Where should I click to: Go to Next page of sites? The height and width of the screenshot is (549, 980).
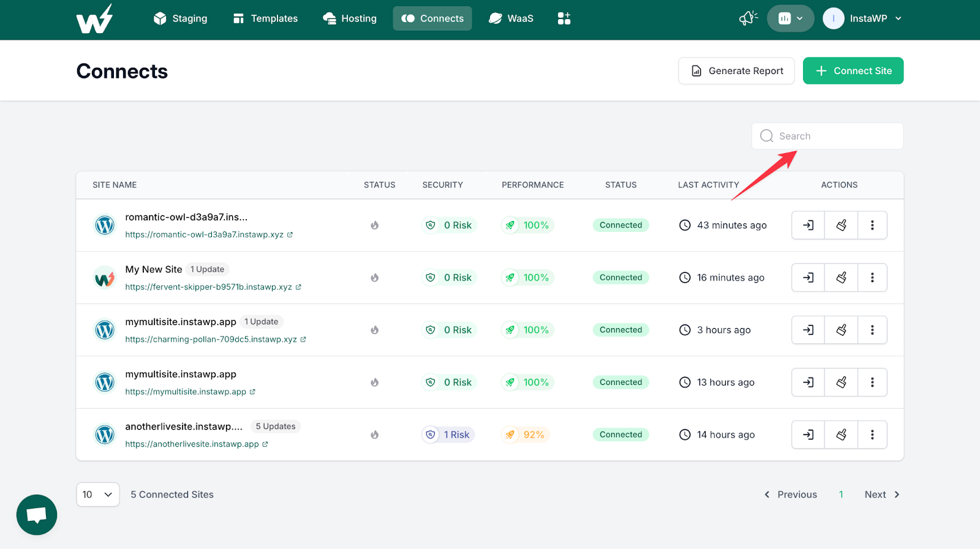coord(882,495)
